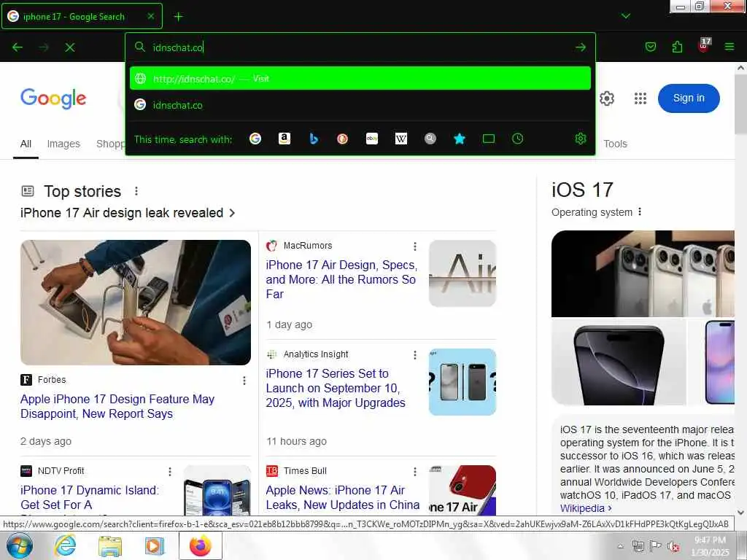Open the Action Center flag tray icon
Viewport: 747px width, 560px height.
pyautogui.click(x=656, y=545)
